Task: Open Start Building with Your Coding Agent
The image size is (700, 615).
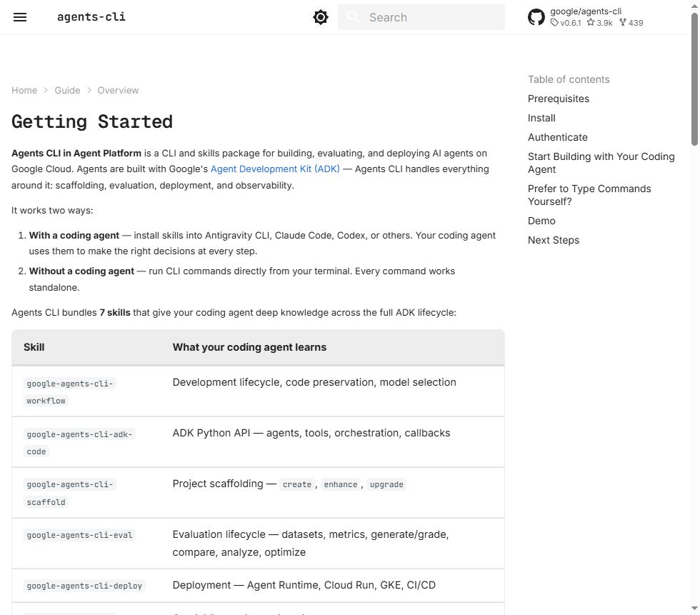Action: tap(601, 163)
